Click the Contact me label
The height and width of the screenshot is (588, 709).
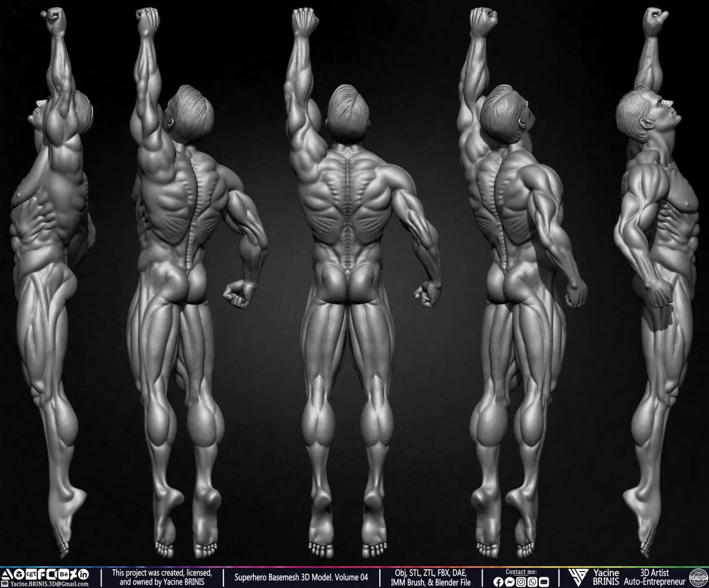[521, 572]
